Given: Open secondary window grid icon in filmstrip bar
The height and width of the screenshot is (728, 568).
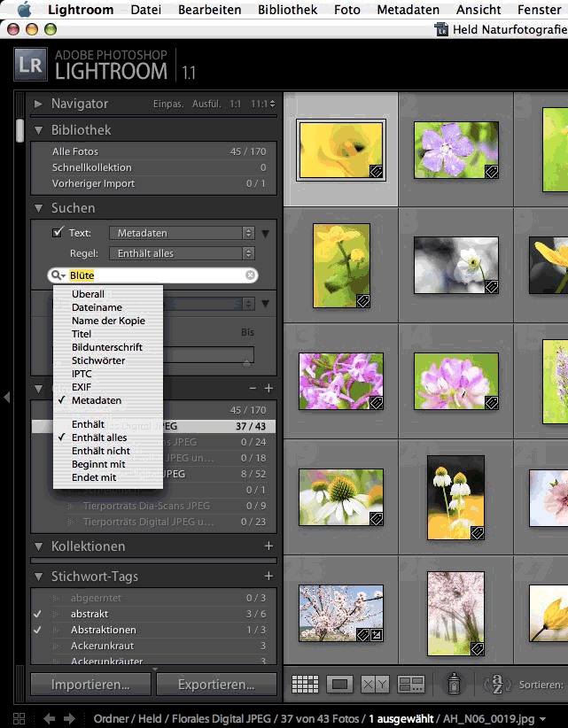Looking at the screenshot, I should (19, 719).
